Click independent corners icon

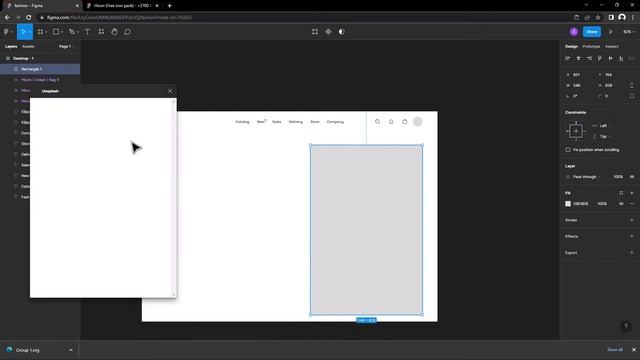(x=632, y=96)
